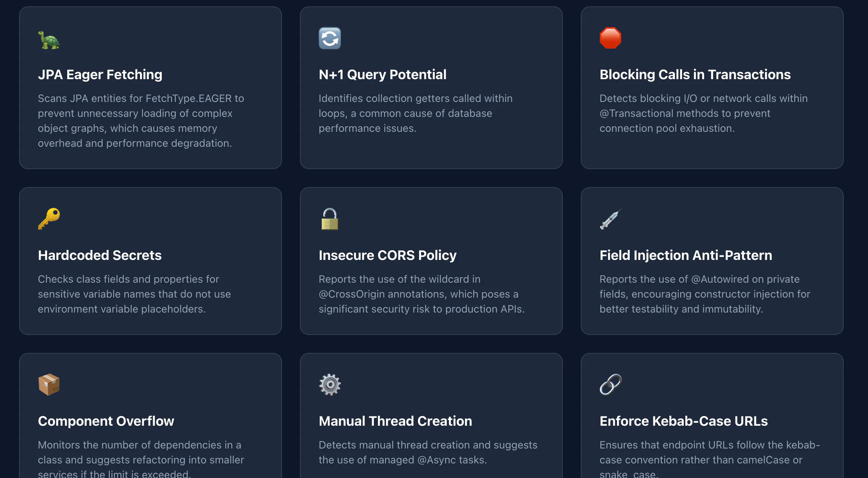Select the Field Injection Anti-Pattern heading
Viewport: 868px width, 478px height.
click(686, 255)
